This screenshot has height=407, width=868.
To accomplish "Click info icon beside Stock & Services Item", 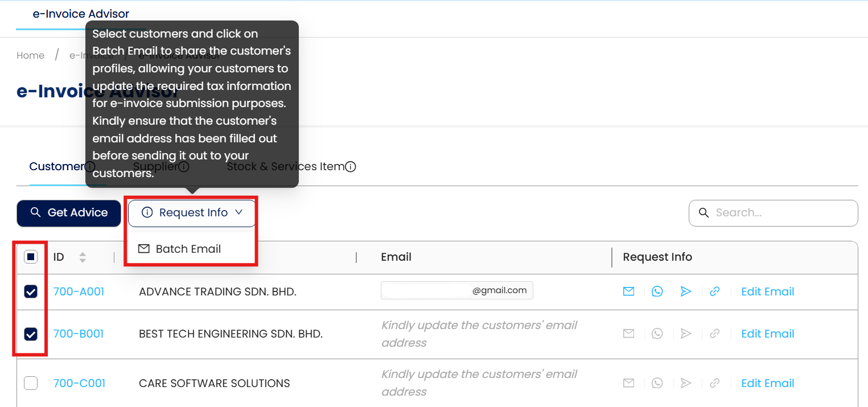I will pos(351,167).
